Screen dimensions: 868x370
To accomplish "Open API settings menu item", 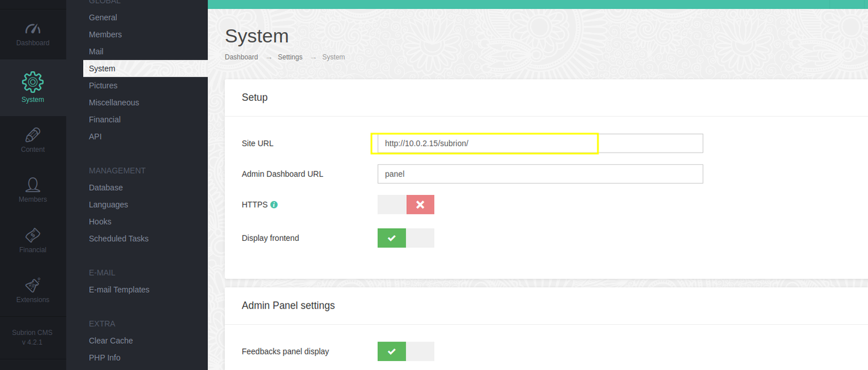I will (x=95, y=136).
